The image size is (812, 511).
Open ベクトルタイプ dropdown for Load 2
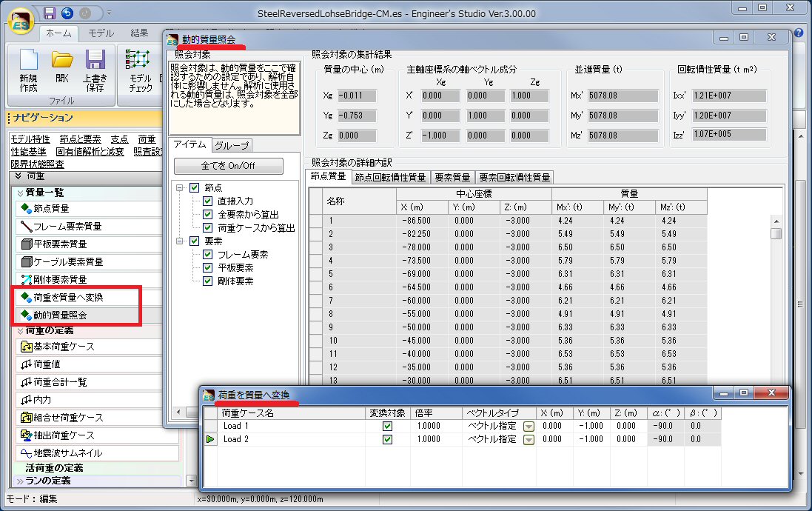tap(529, 439)
